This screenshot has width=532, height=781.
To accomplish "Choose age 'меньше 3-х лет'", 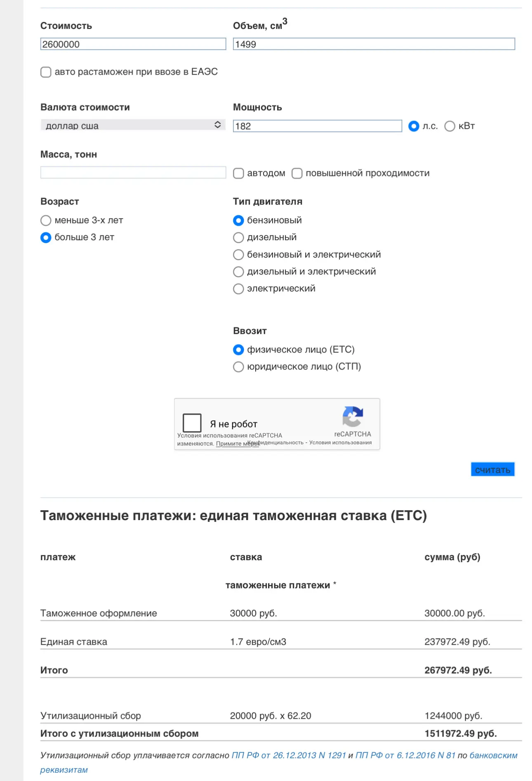I will tap(46, 220).
